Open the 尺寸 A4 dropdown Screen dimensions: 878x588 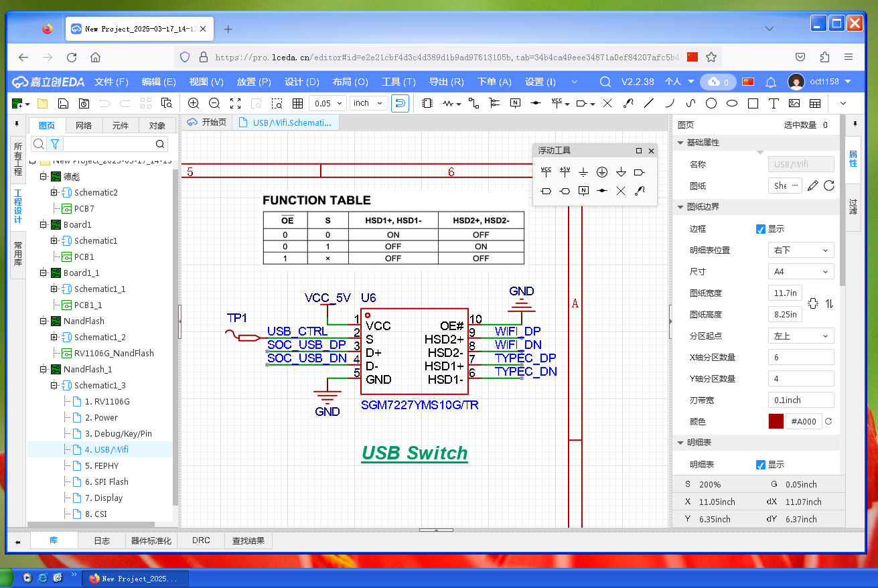[x=801, y=272]
